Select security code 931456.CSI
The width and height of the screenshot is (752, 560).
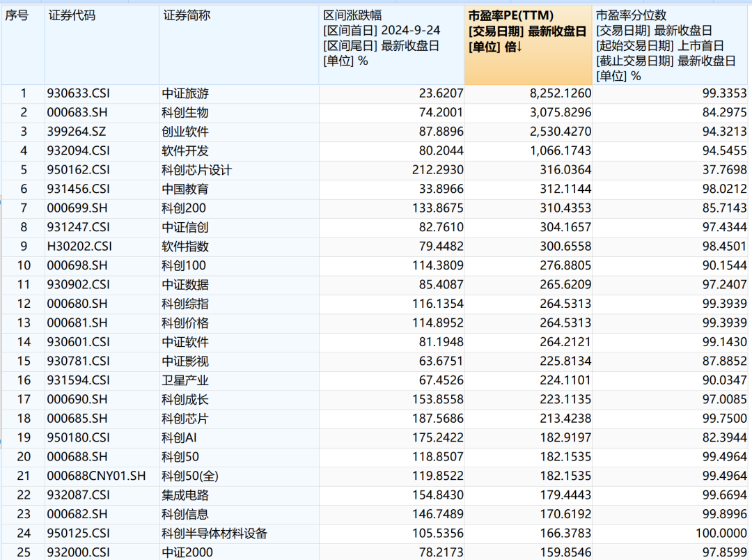tap(78, 189)
